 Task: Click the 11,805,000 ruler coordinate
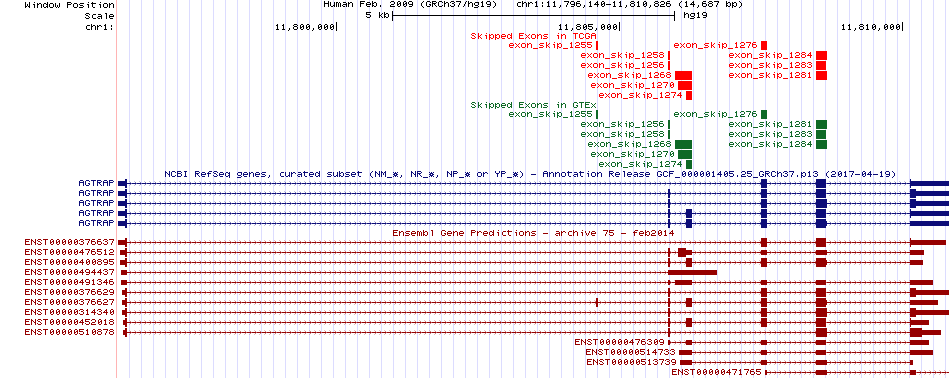(588, 27)
